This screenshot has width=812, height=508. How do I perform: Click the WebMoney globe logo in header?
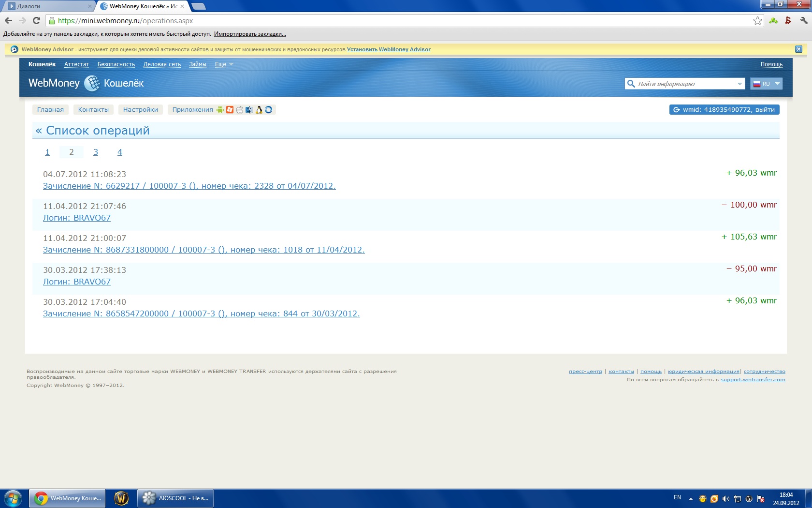coord(92,83)
